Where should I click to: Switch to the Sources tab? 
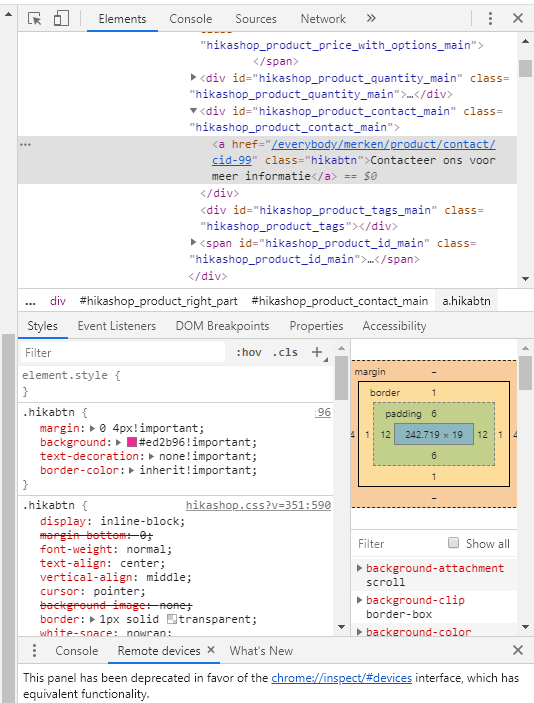[x=256, y=19]
